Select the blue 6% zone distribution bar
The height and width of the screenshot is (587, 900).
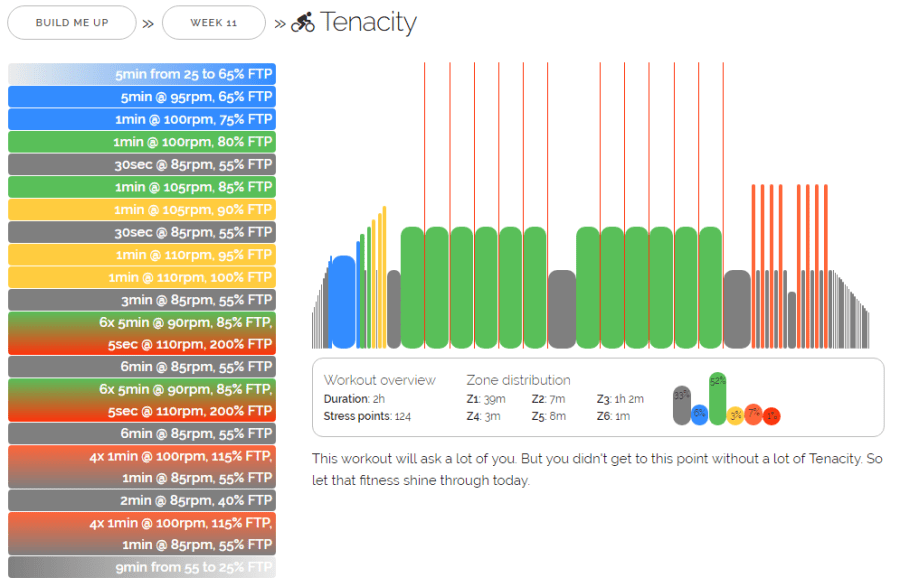(x=700, y=414)
